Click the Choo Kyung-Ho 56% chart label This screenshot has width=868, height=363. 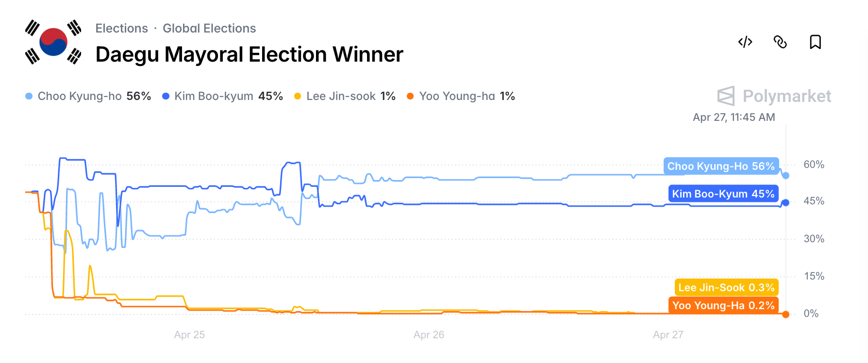tap(721, 166)
